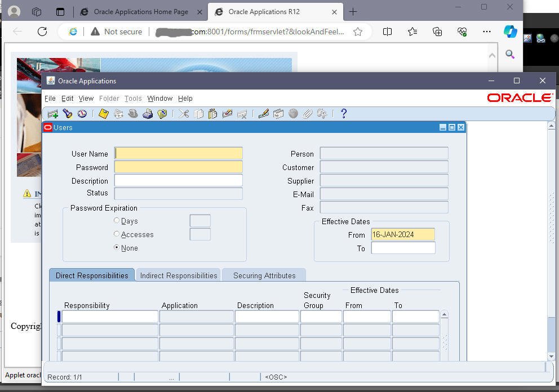The width and height of the screenshot is (559, 392).
Task: Click the Cut scissors icon
Action: pyautogui.click(x=184, y=114)
